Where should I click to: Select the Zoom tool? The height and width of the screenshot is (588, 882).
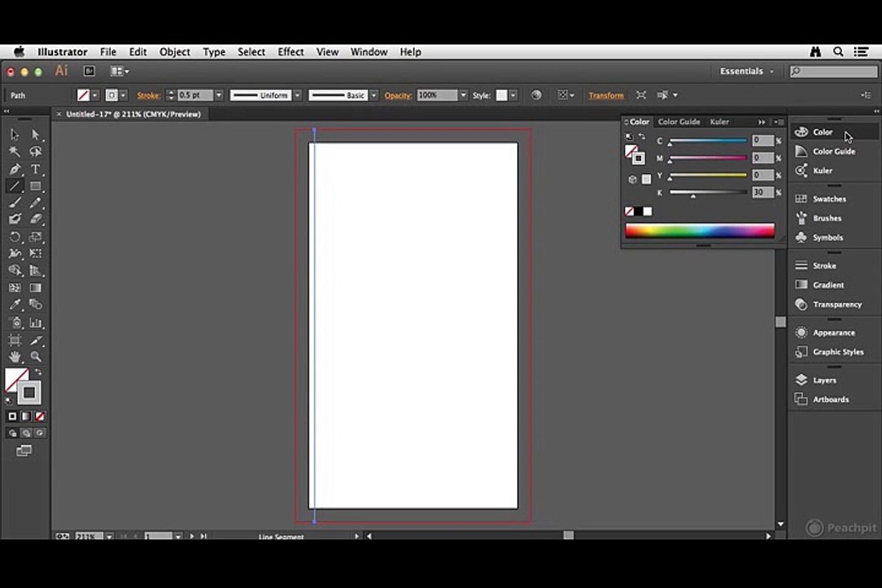(35, 357)
